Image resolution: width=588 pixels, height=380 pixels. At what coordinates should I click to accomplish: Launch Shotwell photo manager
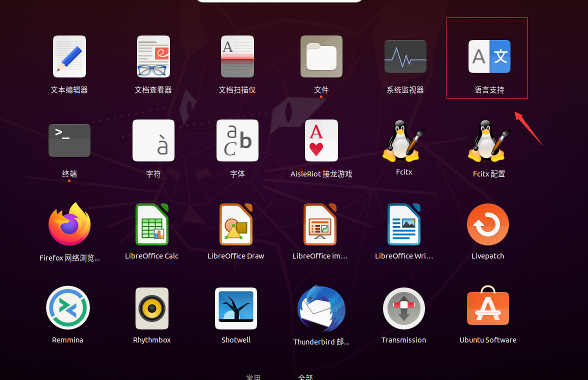pyautogui.click(x=236, y=308)
